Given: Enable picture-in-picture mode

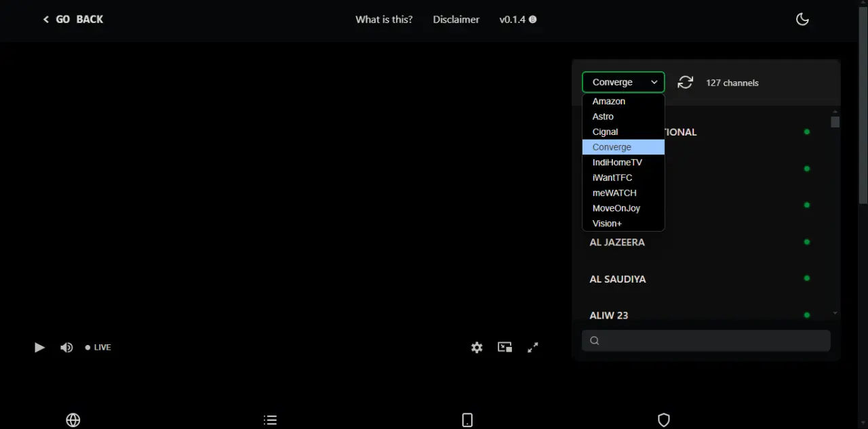Looking at the screenshot, I should click(505, 347).
